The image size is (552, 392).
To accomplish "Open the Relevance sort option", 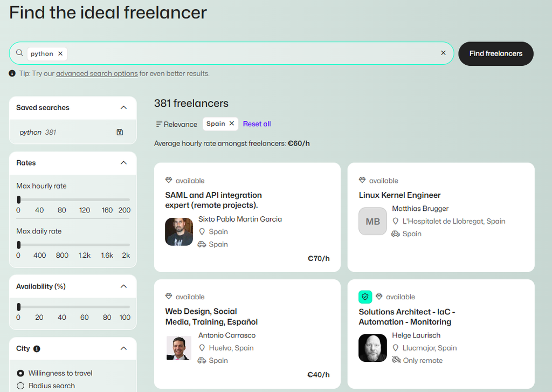I will [176, 124].
